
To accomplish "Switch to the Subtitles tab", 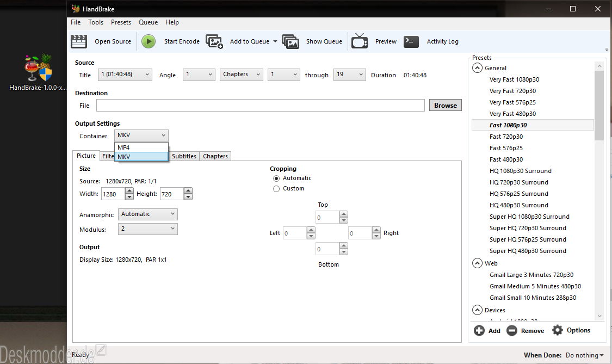I will (x=184, y=156).
